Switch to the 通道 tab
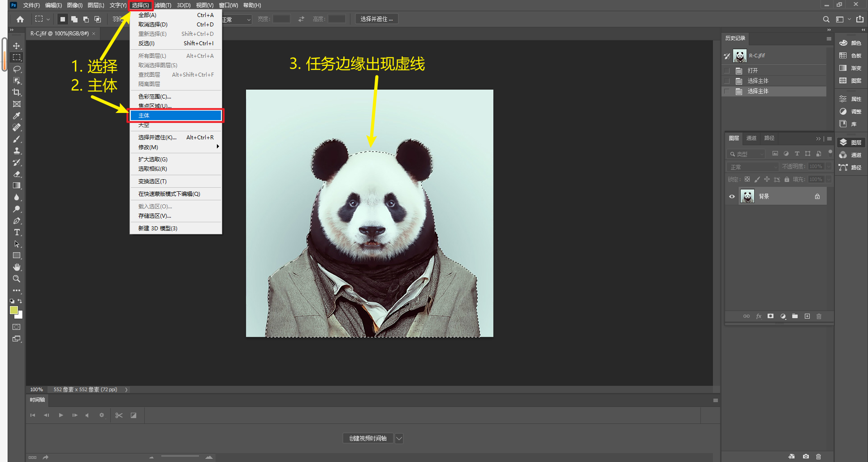Image resolution: width=868 pixels, height=462 pixels. pyautogui.click(x=751, y=138)
